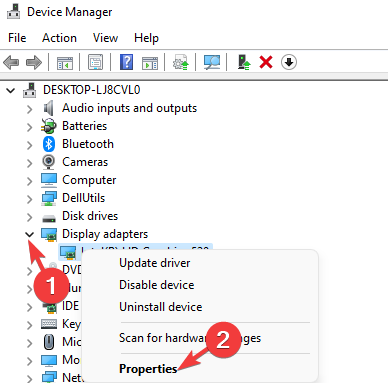Click the Batteries category icon
The image size is (388, 383).
[49, 126]
